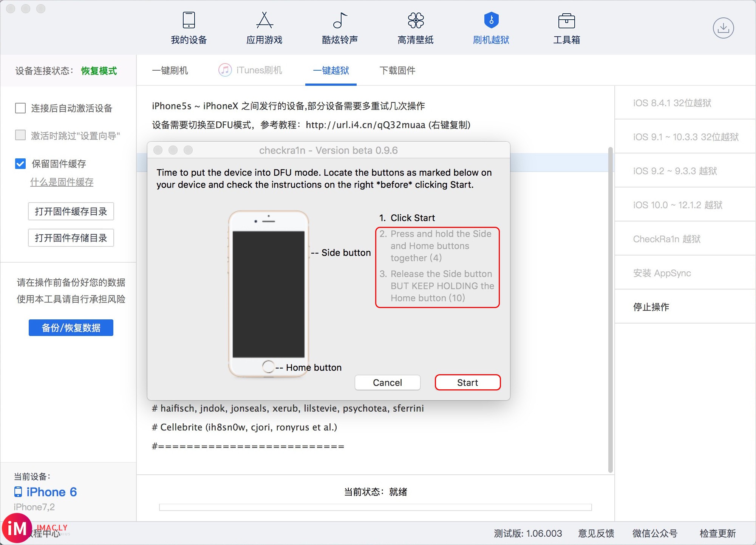Switch to 下载固件 tab
The height and width of the screenshot is (545, 756).
pos(397,70)
